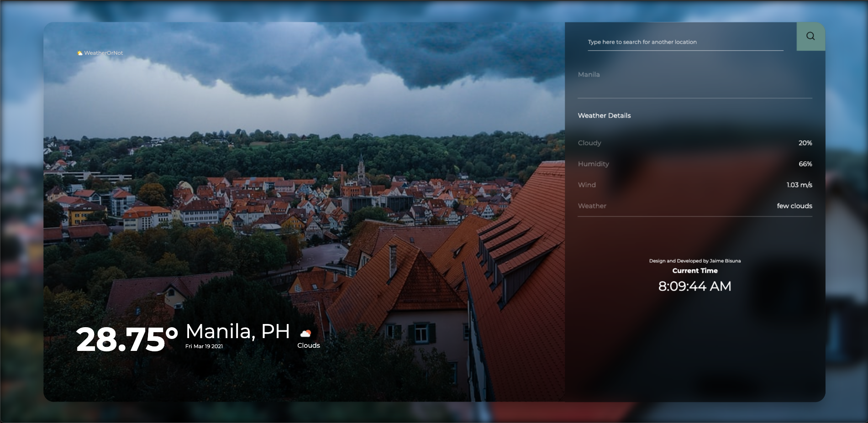
Task: Click the Weather row label
Action: click(x=592, y=206)
